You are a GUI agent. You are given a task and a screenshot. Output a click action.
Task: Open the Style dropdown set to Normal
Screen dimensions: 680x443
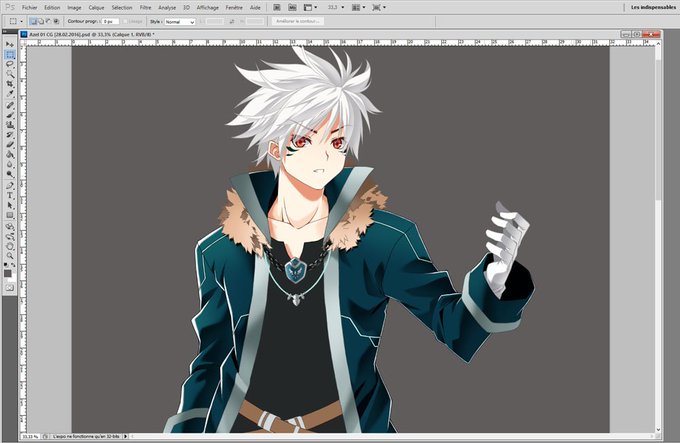[x=180, y=22]
